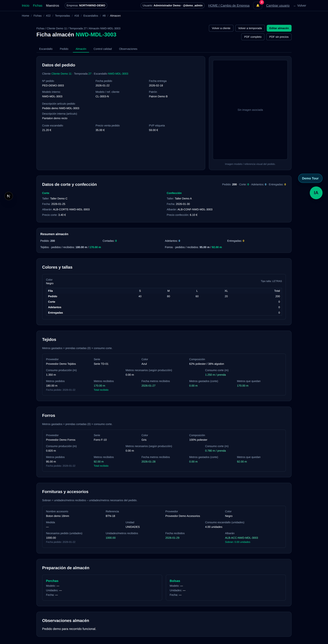Image resolution: width=328 pixels, height=644 pixels.
Task: Open HOME / Cambio de Empresa link
Action: [229, 5]
